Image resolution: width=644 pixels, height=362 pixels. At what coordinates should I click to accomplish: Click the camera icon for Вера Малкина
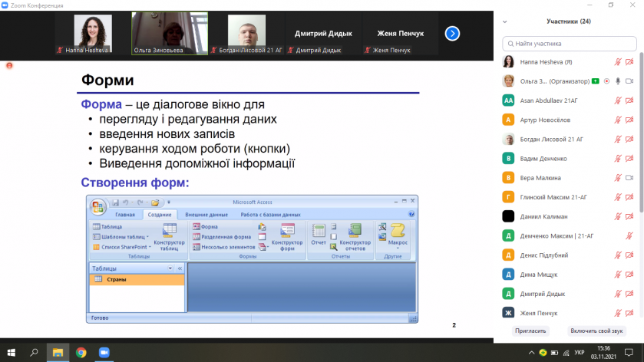629,178
